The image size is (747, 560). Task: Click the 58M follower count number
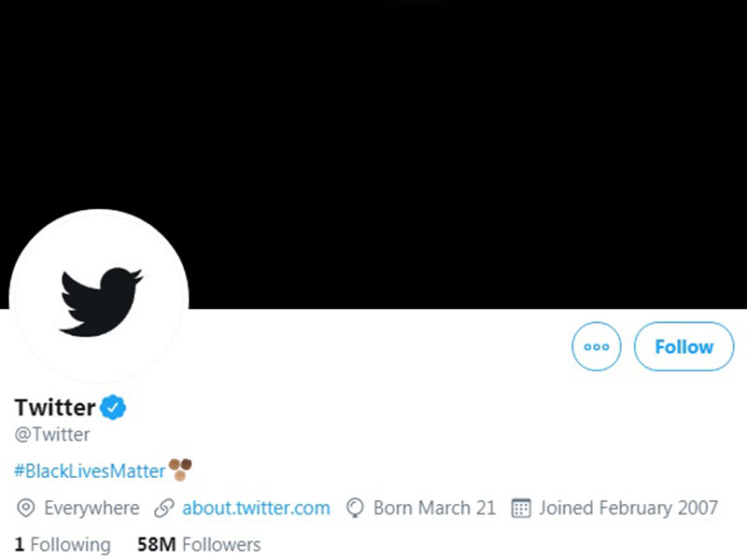tap(157, 544)
